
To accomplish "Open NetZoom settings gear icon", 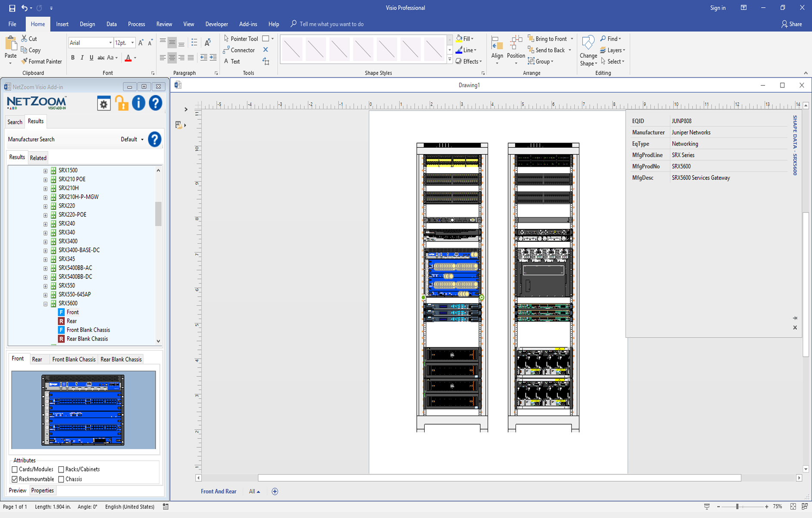I will pos(103,104).
